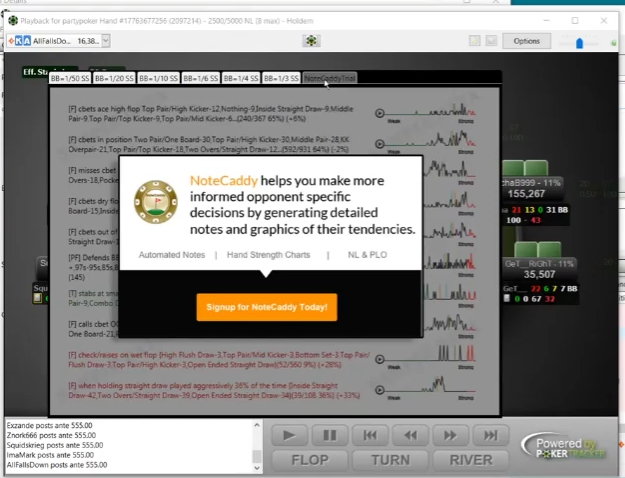Image resolution: width=625 pixels, height=478 pixels.
Task: Click the first yellow icon left of Options
Action: (474, 41)
